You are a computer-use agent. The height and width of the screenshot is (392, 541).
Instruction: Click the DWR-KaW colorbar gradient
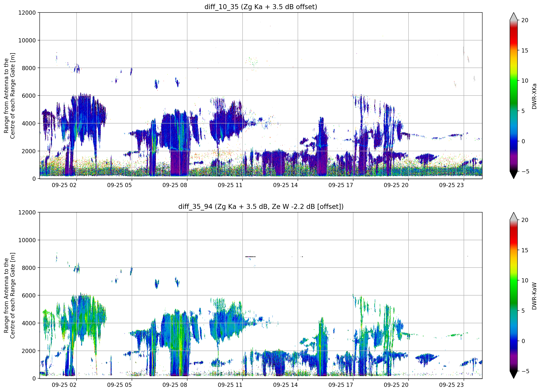tap(514, 295)
